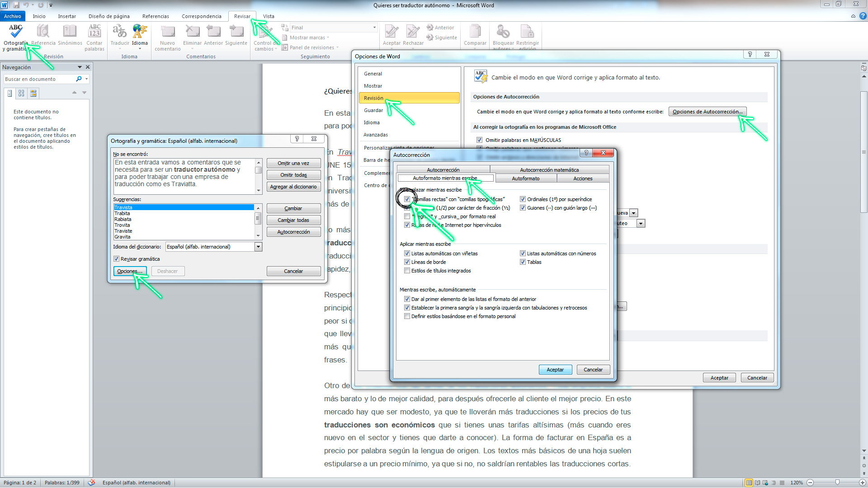Open the dropdown ending in 'ueva'
This screenshot has width=868, height=488.
634,213
